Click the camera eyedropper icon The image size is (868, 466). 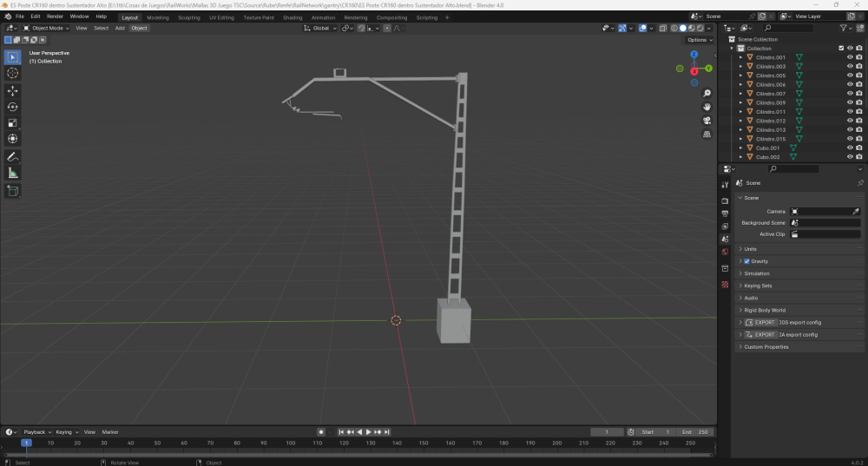(856, 211)
